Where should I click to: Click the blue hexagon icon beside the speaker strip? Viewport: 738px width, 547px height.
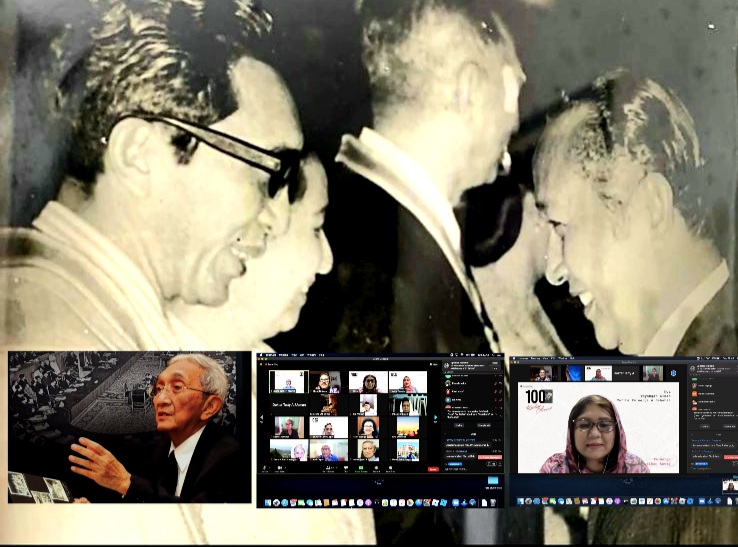pos(674,373)
